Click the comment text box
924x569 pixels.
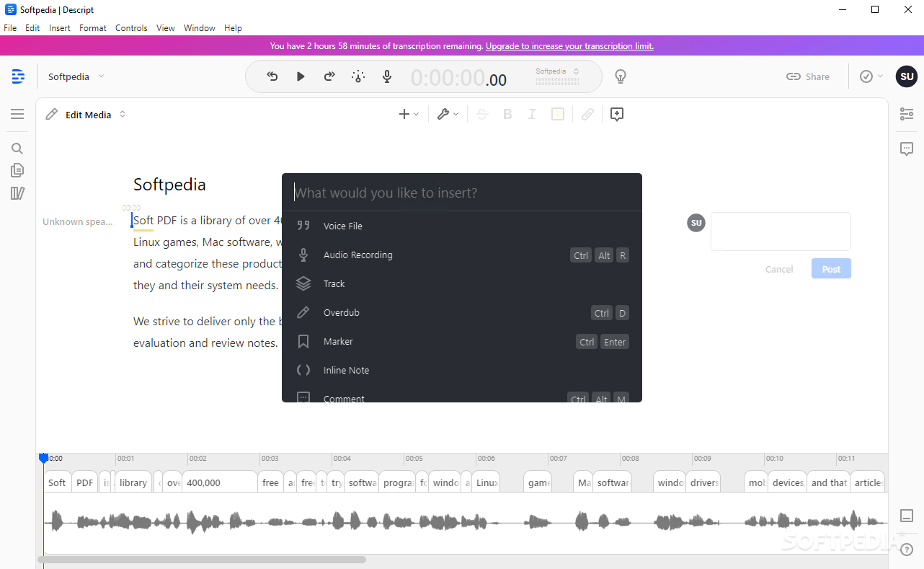tap(781, 231)
